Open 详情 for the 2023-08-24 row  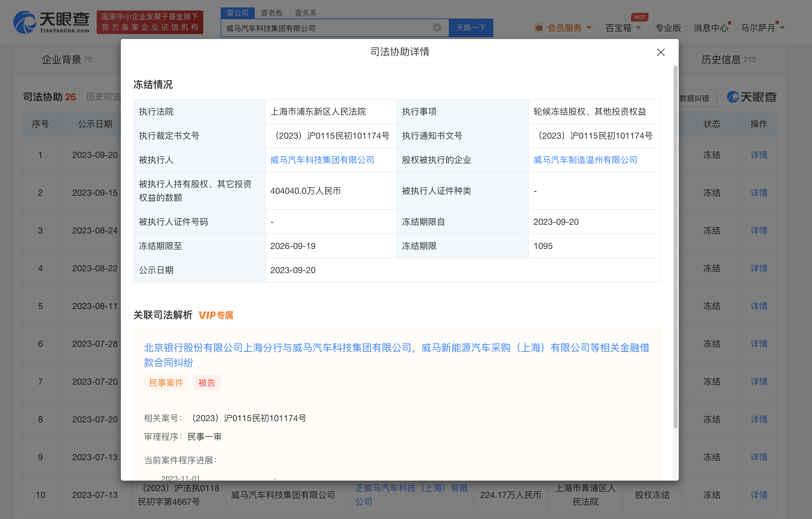[x=758, y=230]
